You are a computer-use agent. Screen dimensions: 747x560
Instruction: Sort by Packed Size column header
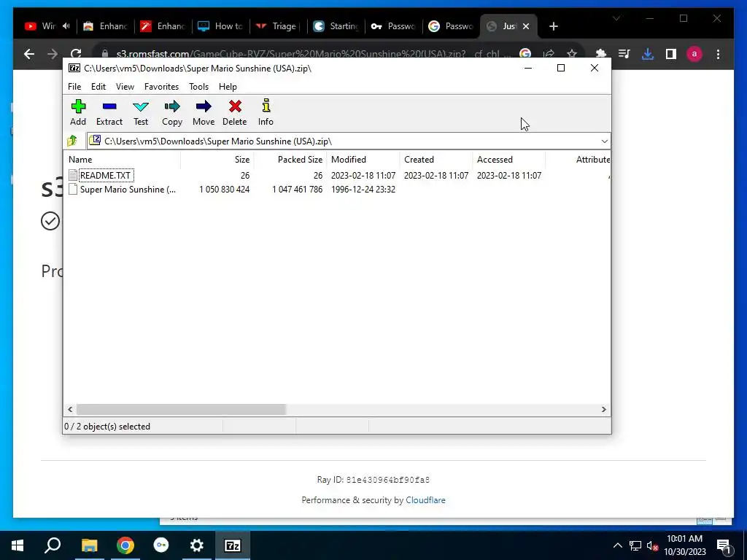coord(290,160)
